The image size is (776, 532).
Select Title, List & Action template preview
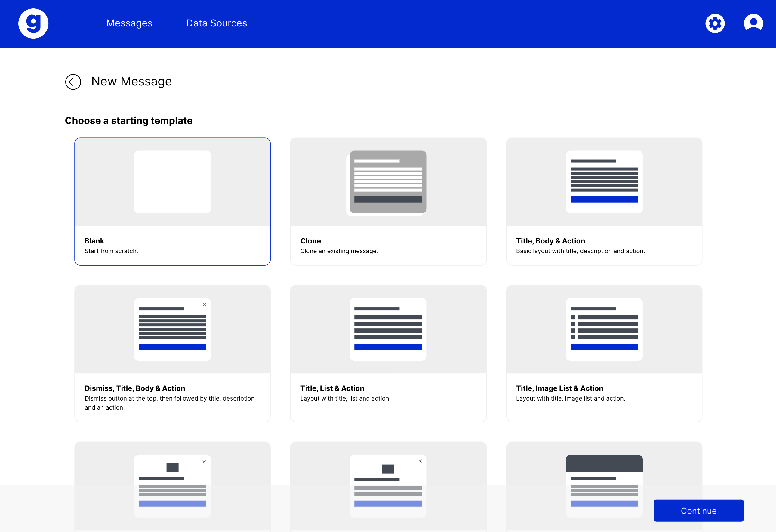[388, 329]
